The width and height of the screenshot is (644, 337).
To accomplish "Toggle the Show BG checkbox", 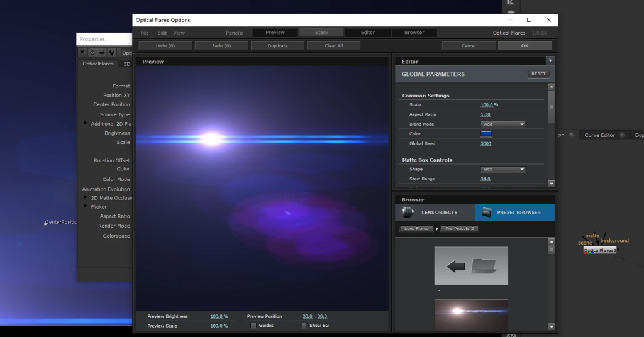I will point(304,326).
